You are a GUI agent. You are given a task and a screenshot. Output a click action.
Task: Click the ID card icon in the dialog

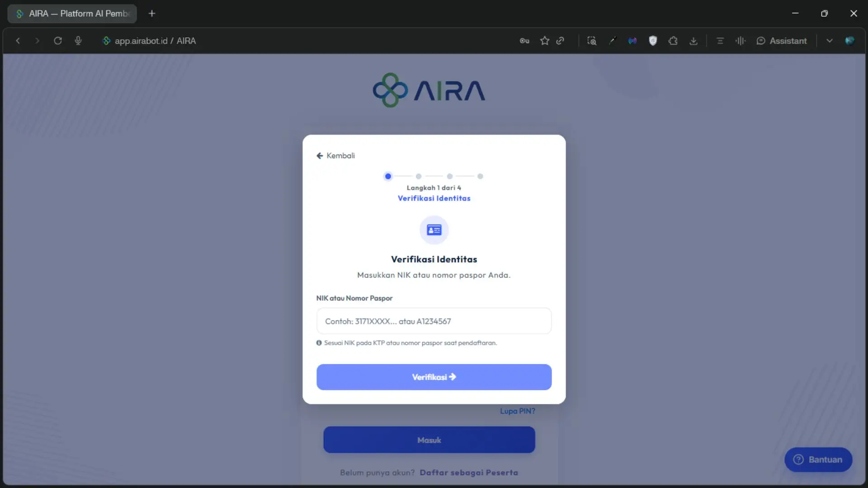(434, 230)
